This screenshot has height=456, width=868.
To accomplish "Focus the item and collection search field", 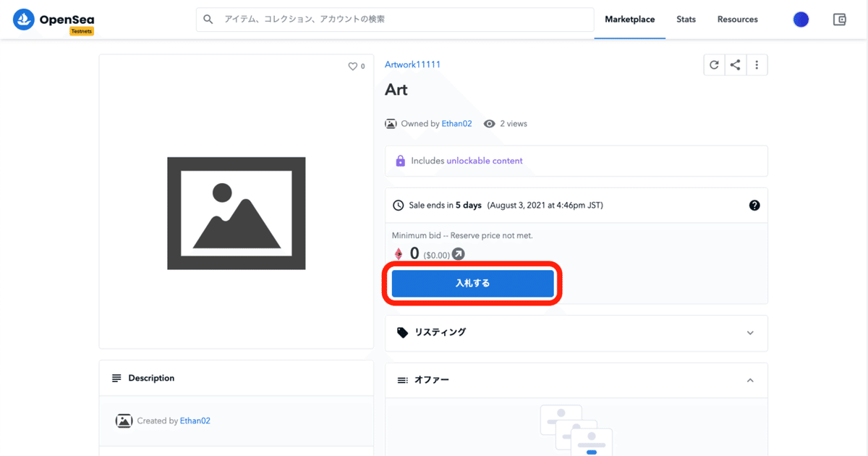I will [x=395, y=20].
